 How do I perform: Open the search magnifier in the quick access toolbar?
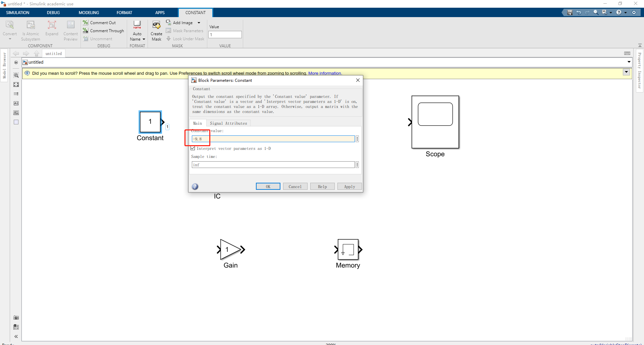pos(596,12)
